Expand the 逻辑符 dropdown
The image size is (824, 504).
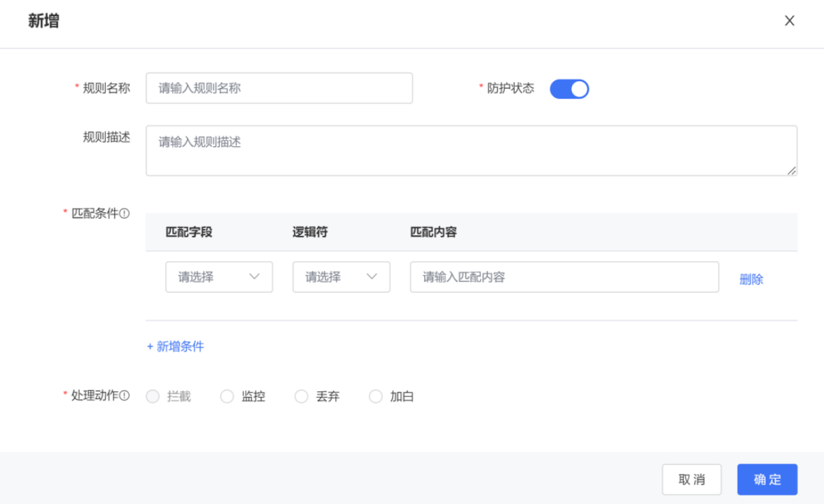(x=341, y=277)
